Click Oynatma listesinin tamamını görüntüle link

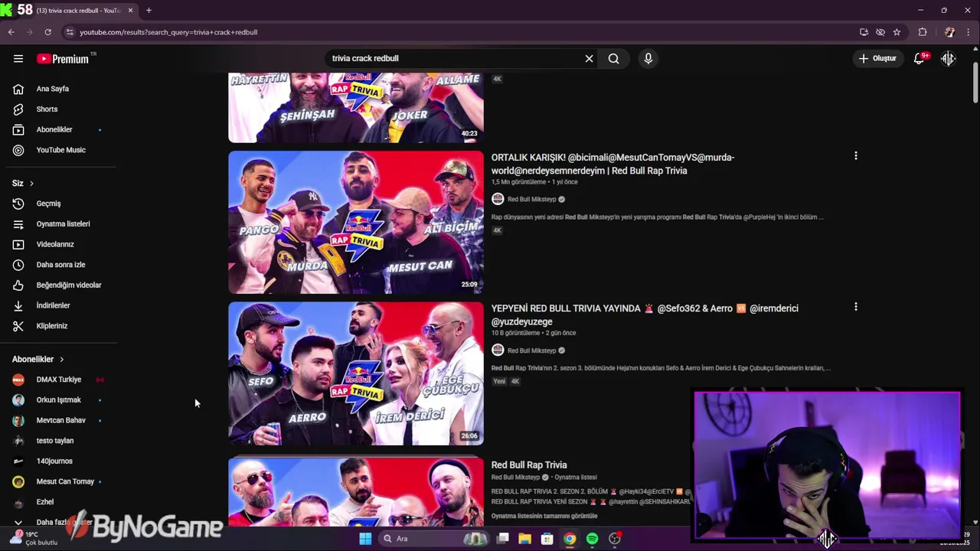pos(544,516)
